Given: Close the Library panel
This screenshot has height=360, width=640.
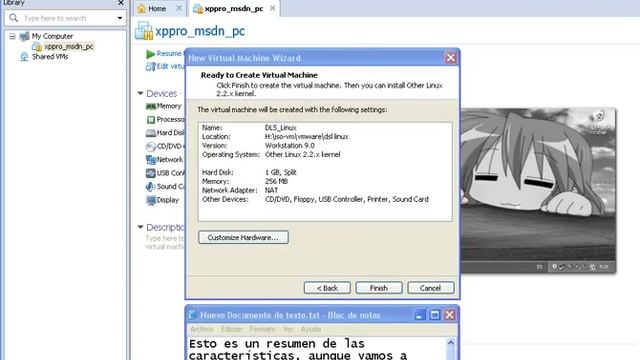Looking at the screenshot, I should pyautogui.click(x=121, y=3).
